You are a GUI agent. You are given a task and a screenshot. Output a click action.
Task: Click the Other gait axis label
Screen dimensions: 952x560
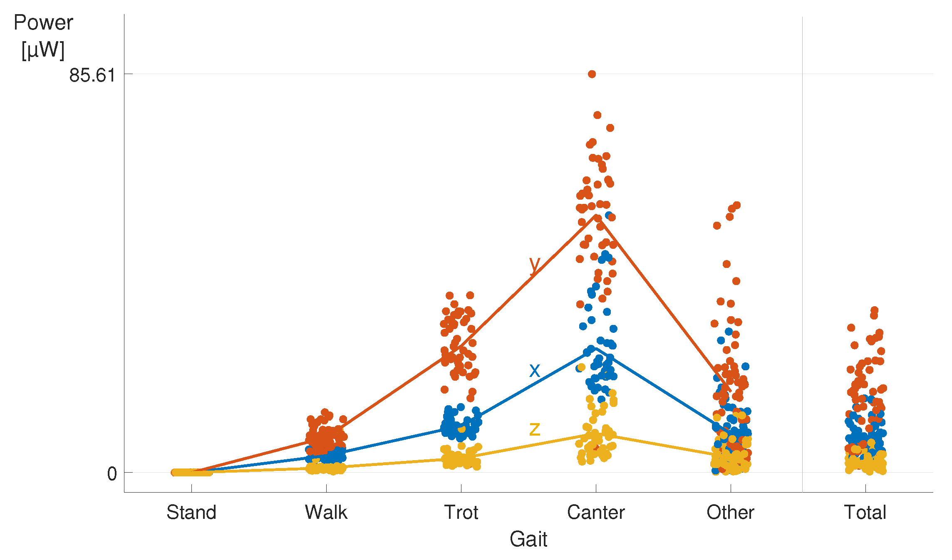click(730, 512)
